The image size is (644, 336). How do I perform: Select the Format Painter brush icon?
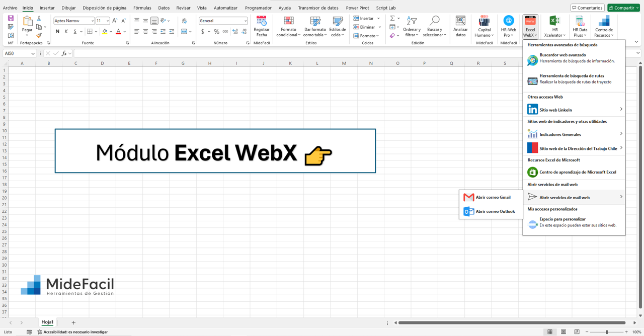[39, 35]
